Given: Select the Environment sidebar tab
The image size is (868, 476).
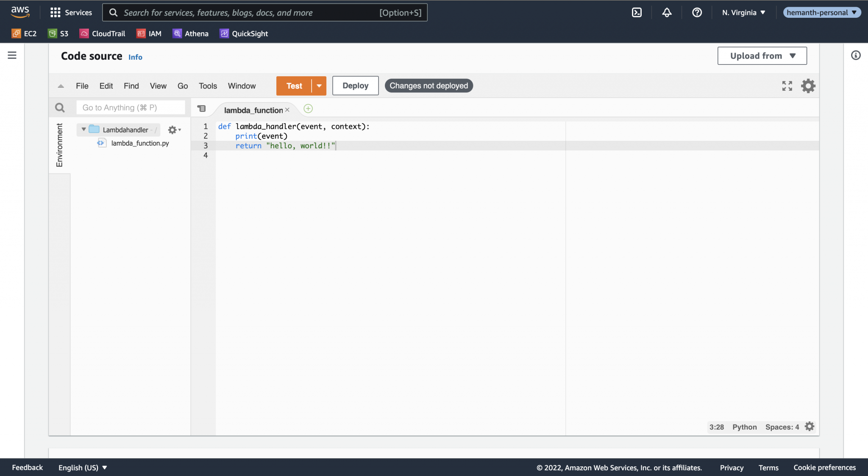Looking at the screenshot, I should click(59, 145).
